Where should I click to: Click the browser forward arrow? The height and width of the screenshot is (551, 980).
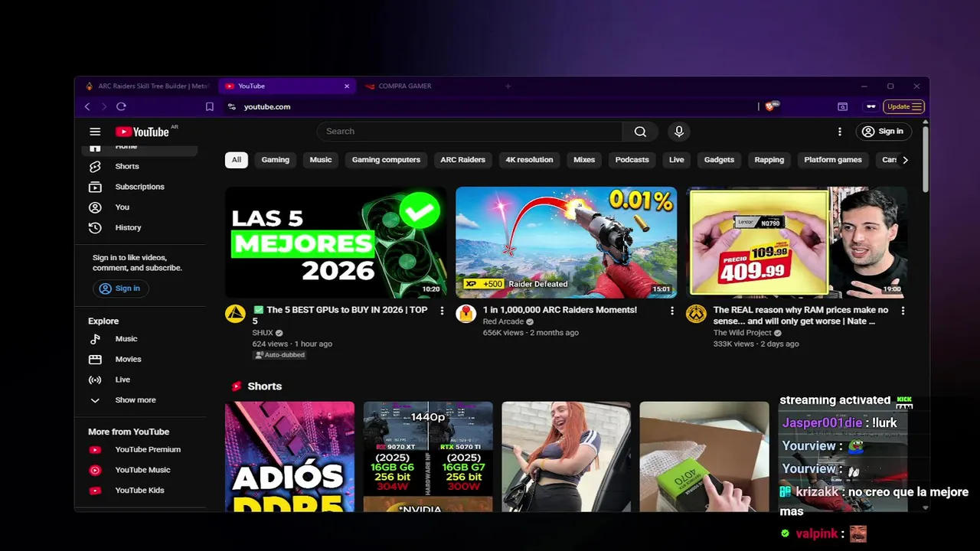point(104,106)
